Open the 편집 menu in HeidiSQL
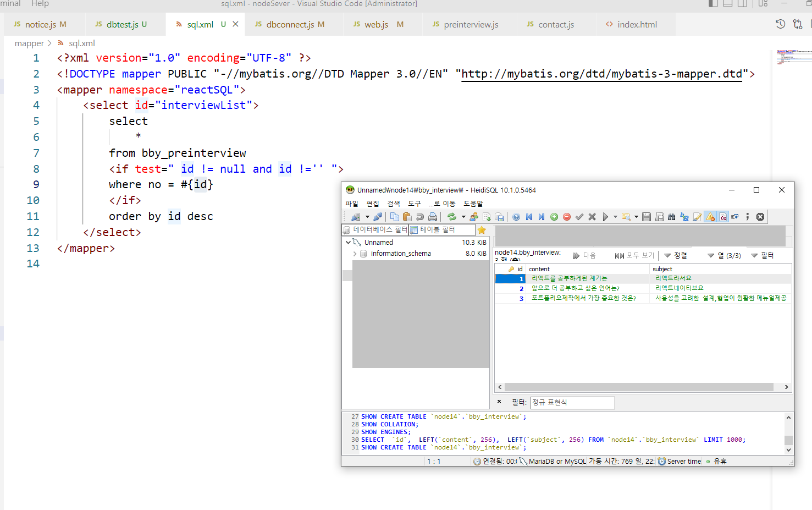This screenshot has height=510, width=812. coord(373,204)
